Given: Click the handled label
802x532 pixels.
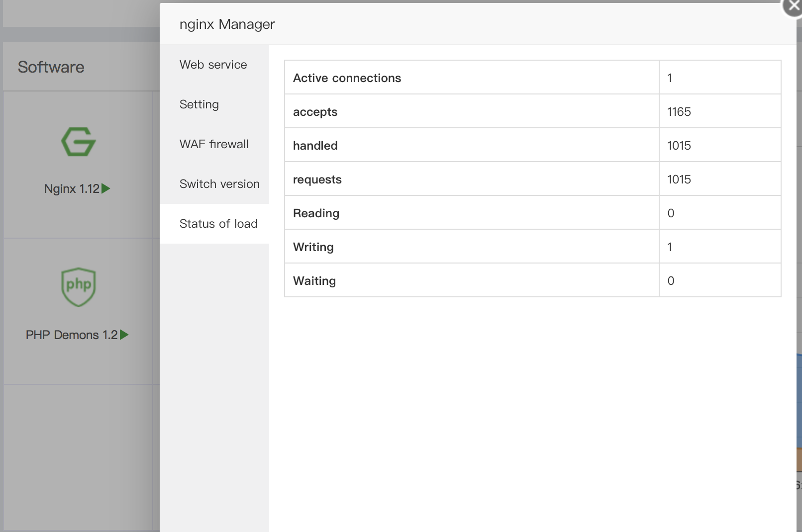Looking at the screenshot, I should pyautogui.click(x=315, y=146).
